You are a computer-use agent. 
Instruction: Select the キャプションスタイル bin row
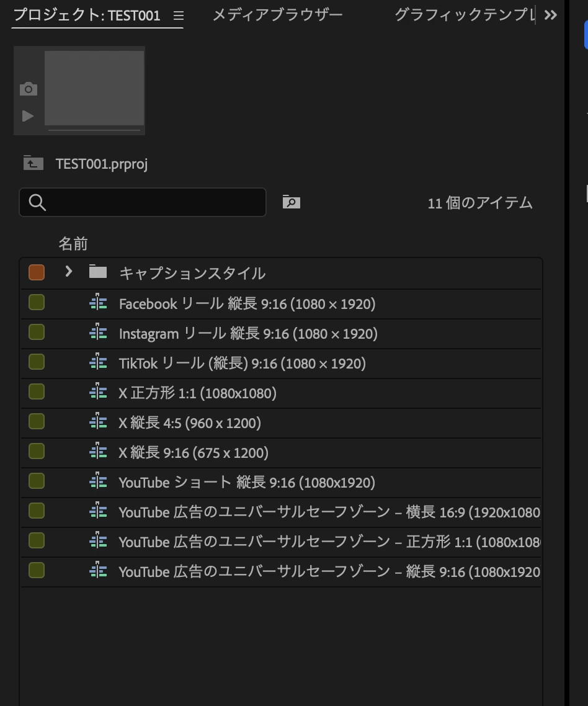[x=281, y=273]
